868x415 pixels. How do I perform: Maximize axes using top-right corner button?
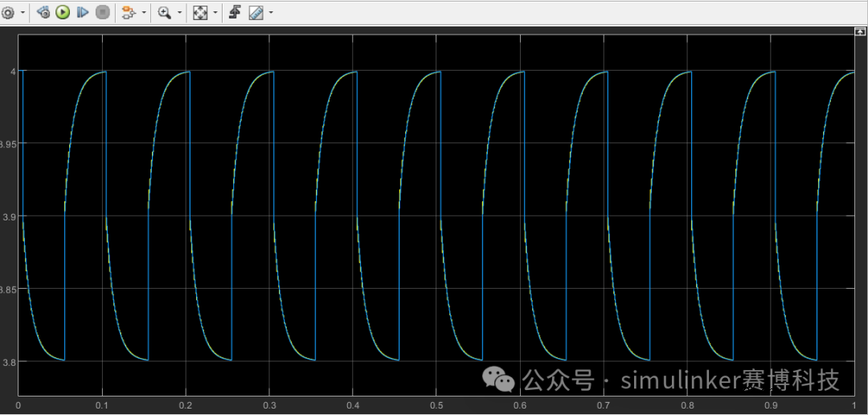(858, 31)
